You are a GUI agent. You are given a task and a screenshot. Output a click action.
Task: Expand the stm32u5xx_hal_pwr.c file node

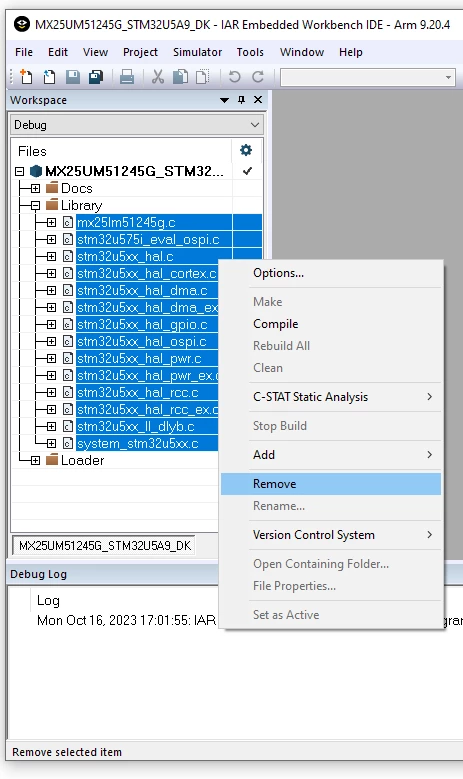click(51, 359)
